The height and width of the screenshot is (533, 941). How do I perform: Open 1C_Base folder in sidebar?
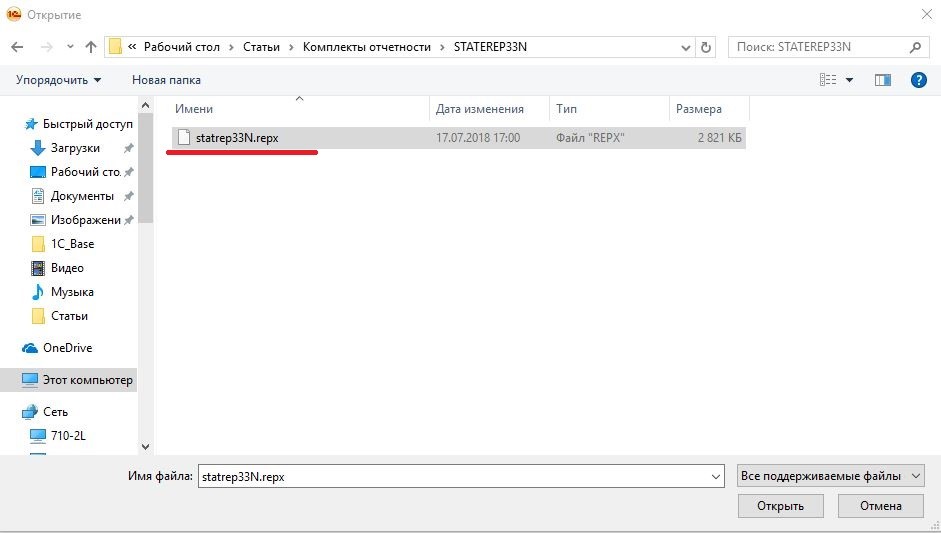click(72, 244)
